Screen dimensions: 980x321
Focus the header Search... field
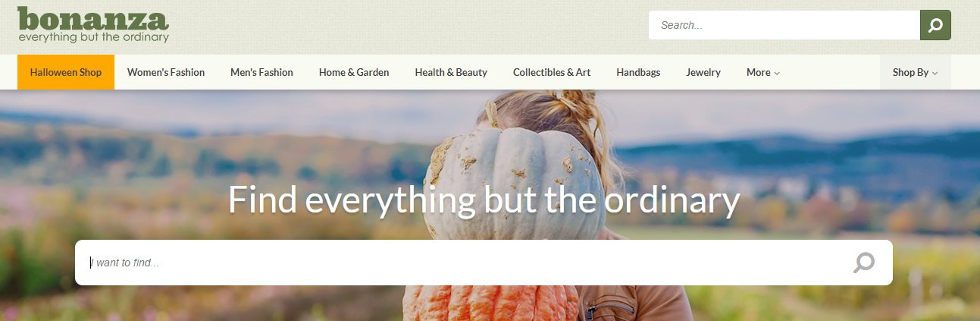pos(784,25)
